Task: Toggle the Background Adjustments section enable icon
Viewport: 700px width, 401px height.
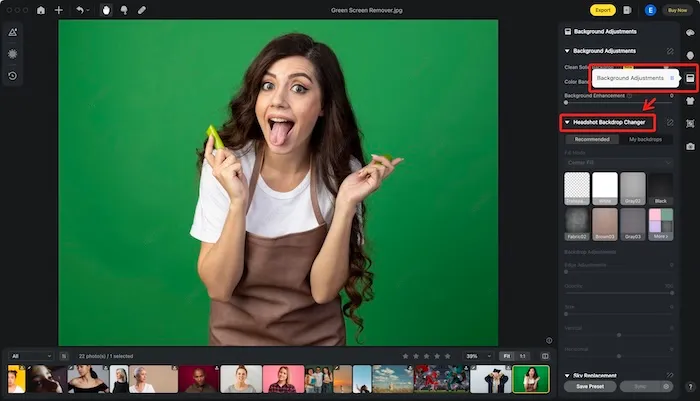Action: 670,50
